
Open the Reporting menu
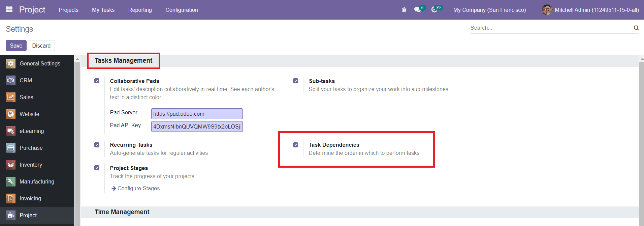click(140, 10)
